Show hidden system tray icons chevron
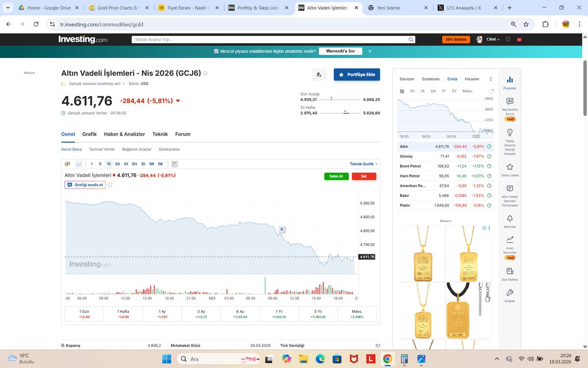This screenshot has height=368, width=588. [498, 359]
